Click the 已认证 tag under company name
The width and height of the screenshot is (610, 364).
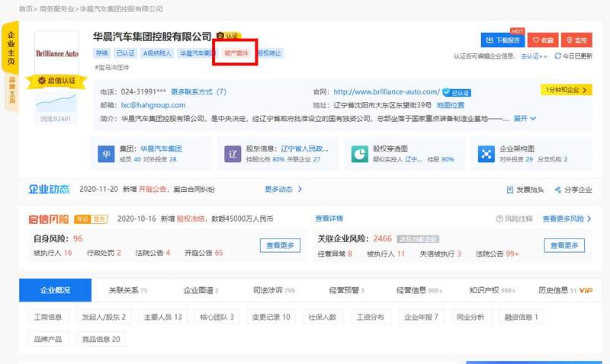pyautogui.click(x=125, y=53)
